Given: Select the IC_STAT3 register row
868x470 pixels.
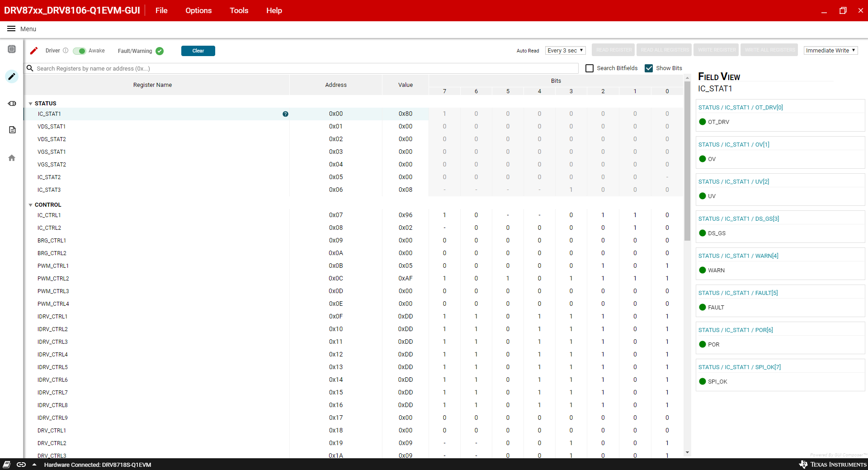Looking at the screenshot, I should (x=354, y=190).
